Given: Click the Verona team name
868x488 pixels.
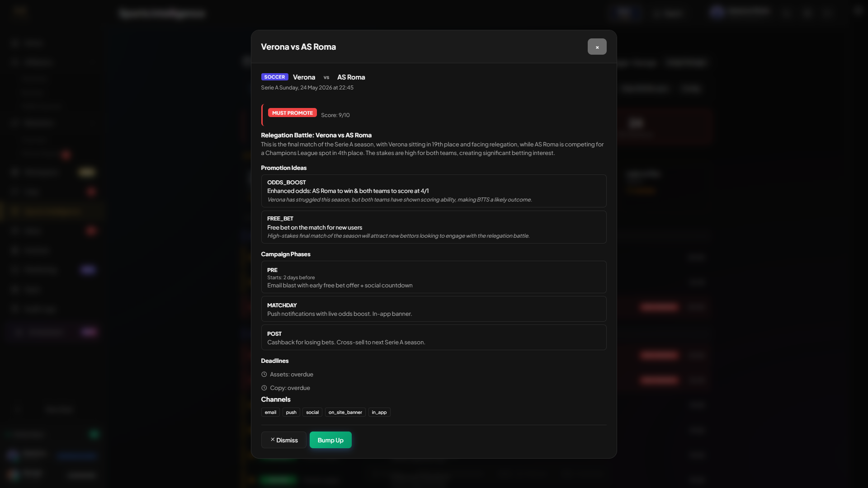Looking at the screenshot, I should (304, 77).
